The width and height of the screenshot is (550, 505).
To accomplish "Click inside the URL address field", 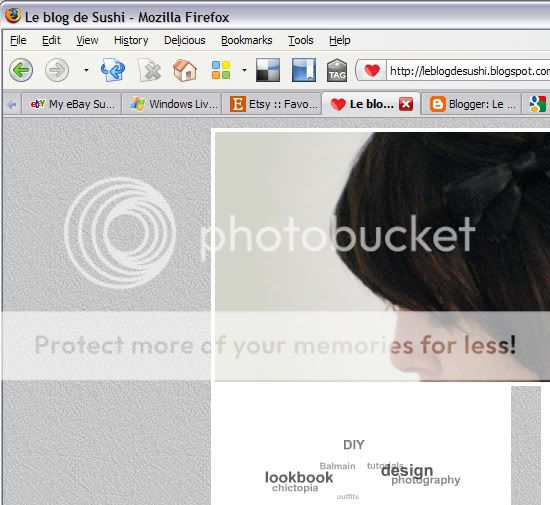I will [468, 71].
